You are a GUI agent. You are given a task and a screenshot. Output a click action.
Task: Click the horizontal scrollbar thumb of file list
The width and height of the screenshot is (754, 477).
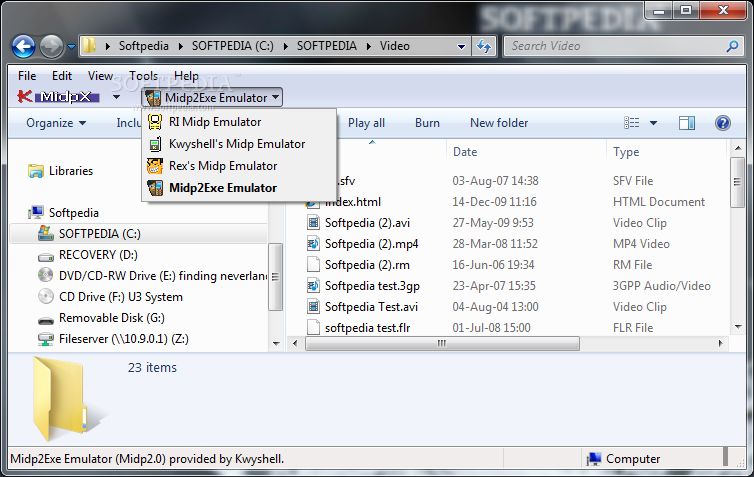(x=442, y=343)
